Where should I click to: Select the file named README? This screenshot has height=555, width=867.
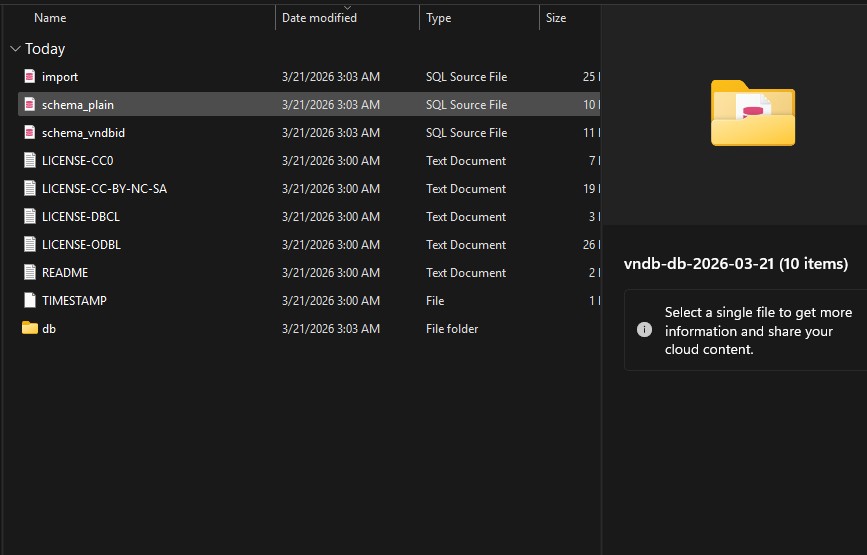tap(65, 273)
